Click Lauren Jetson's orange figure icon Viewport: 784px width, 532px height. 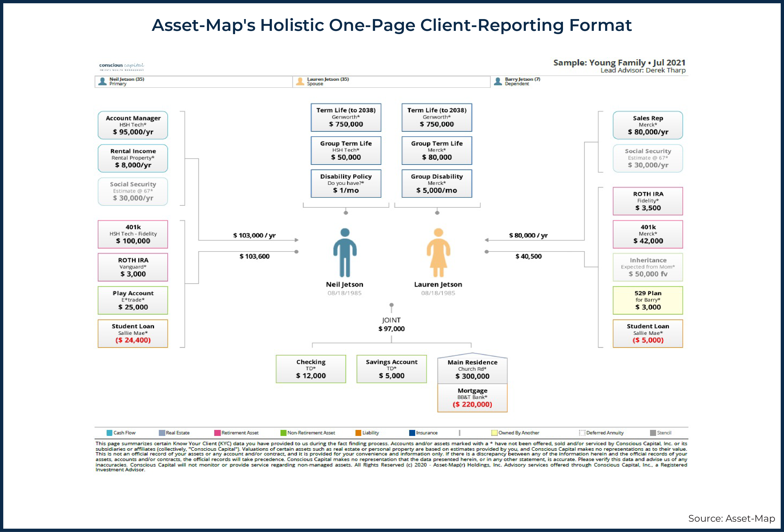coord(438,252)
